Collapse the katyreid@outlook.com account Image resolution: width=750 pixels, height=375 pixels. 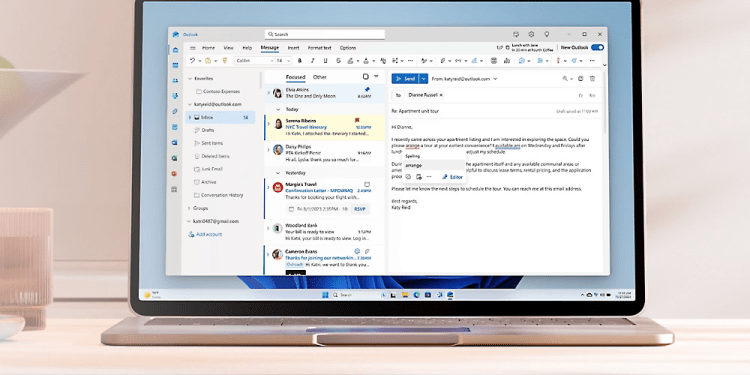[x=190, y=104]
